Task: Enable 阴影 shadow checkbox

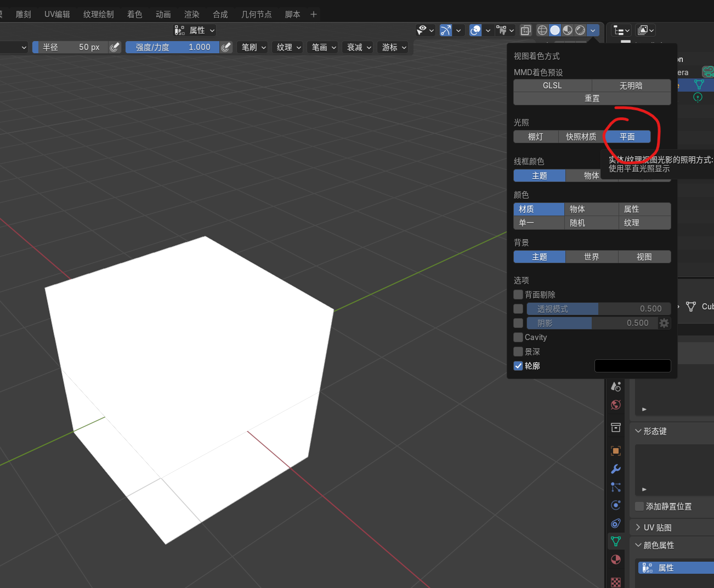Action: 518,323
